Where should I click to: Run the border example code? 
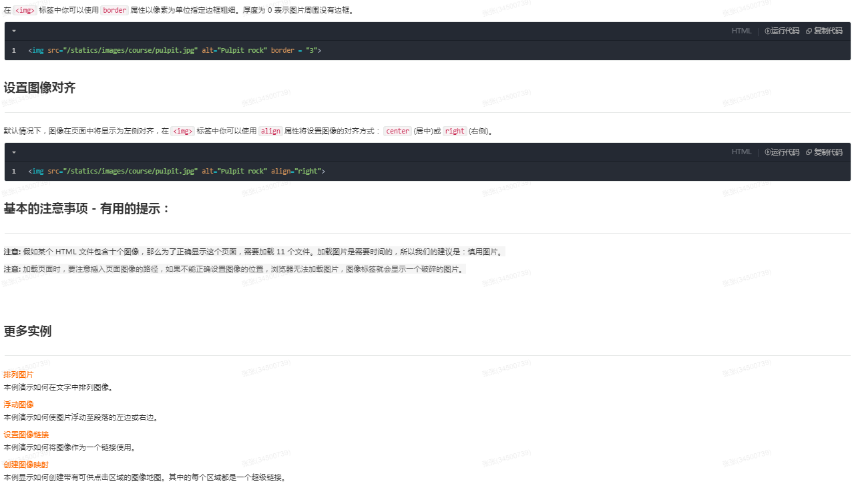782,31
